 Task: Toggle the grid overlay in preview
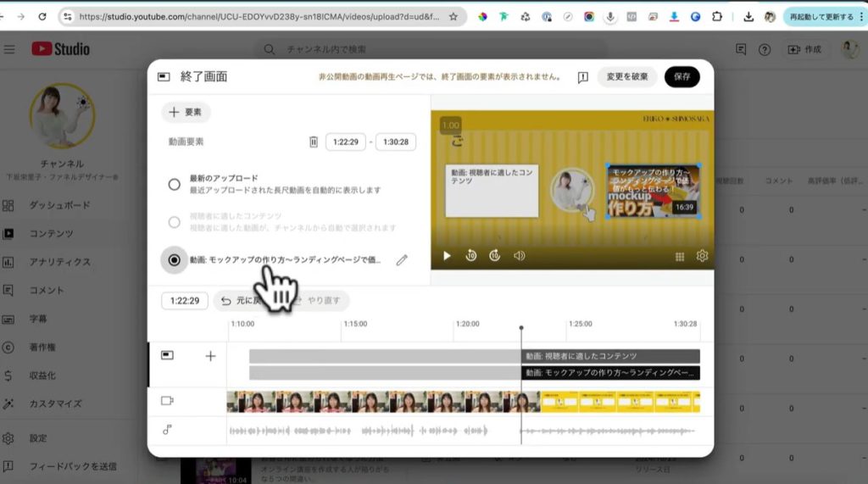coord(679,256)
